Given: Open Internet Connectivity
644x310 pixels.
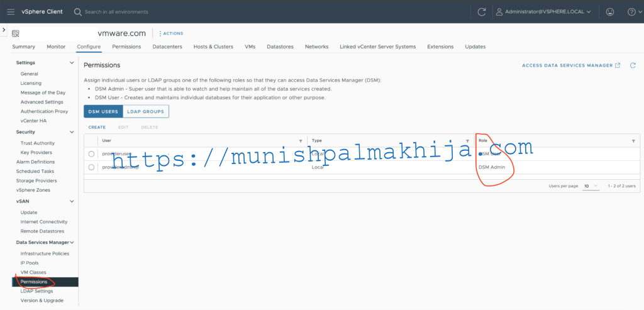Looking at the screenshot, I should (x=44, y=222).
